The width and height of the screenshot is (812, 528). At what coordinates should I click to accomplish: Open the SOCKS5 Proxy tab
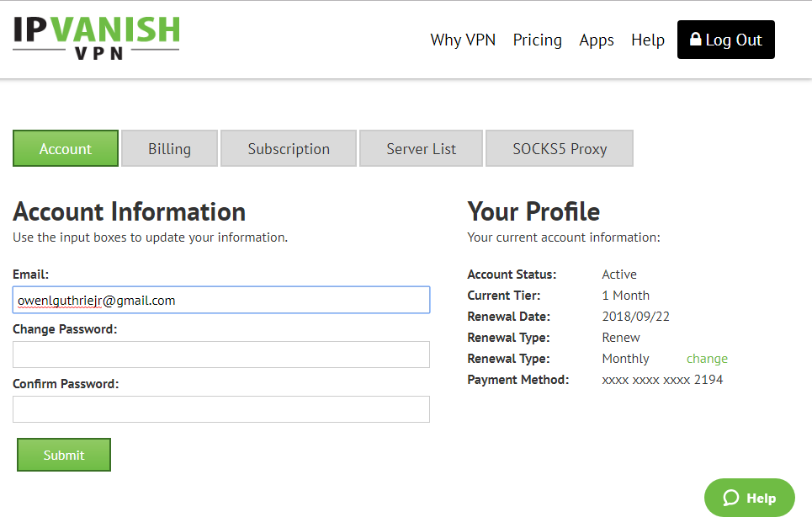[x=560, y=148]
